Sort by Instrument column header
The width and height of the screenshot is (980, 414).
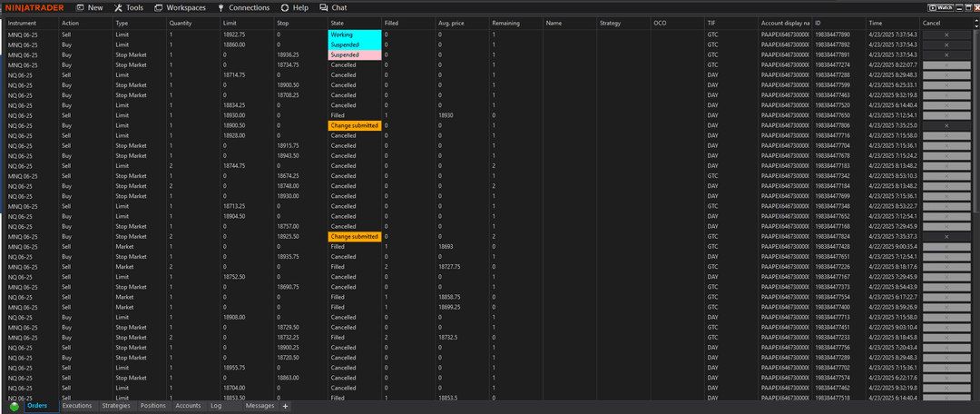32,23
